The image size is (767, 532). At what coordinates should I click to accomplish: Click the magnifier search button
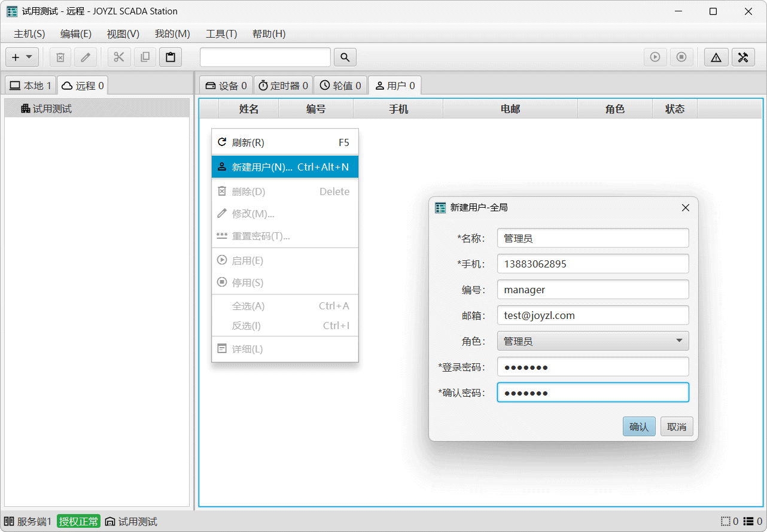tap(345, 57)
